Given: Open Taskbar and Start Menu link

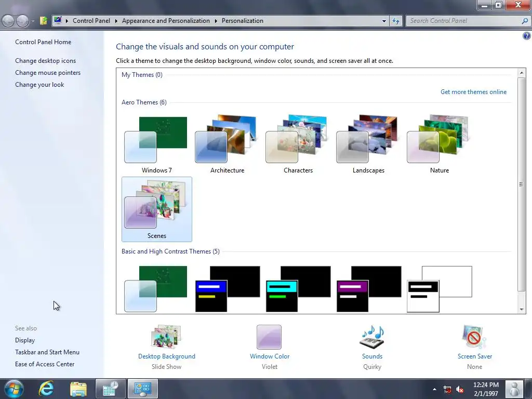Looking at the screenshot, I should (x=47, y=352).
